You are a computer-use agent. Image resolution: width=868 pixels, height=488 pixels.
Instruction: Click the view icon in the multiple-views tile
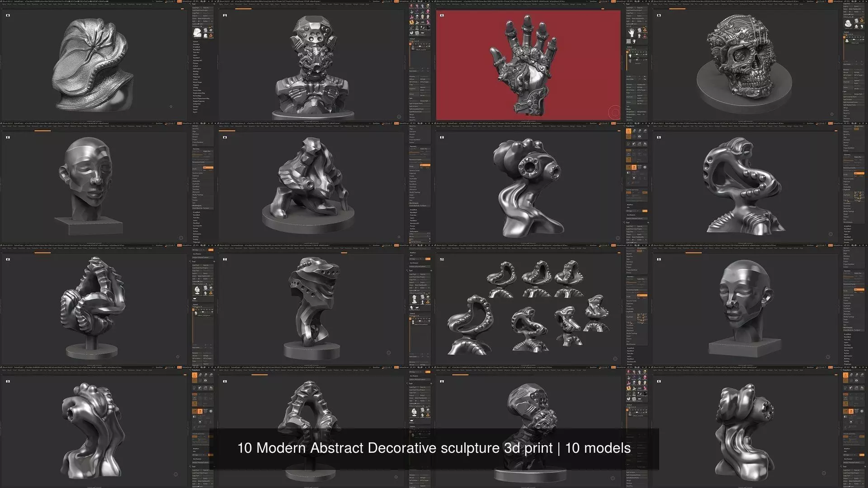(x=442, y=259)
